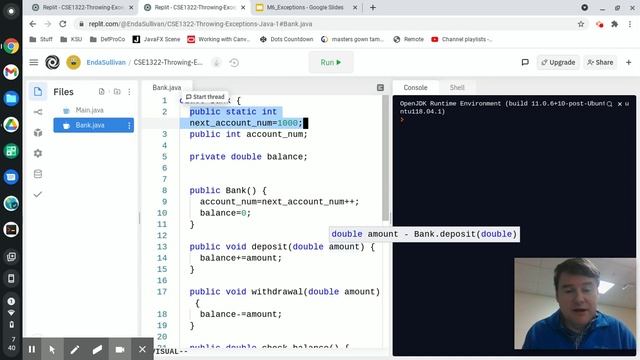The height and width of the screenshot is (360, 640).
Task: Click the editor vertical scrollbar
Action: tap(386, 159)
